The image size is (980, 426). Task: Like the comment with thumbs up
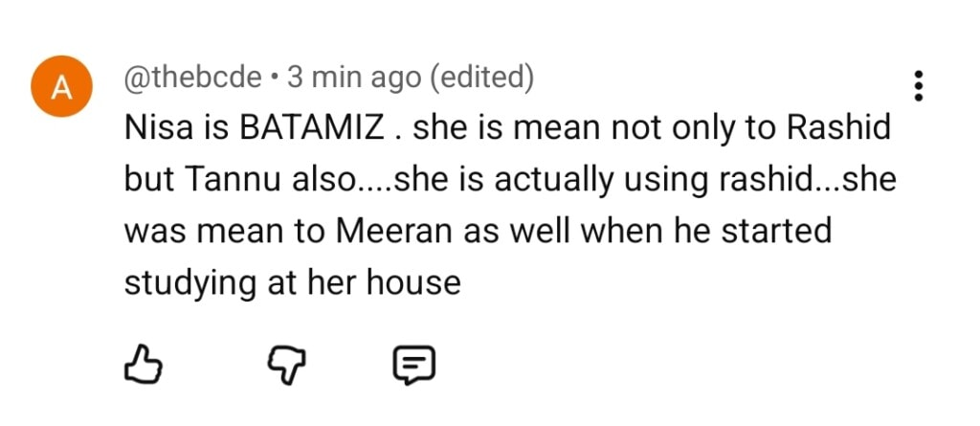point(143,363)
